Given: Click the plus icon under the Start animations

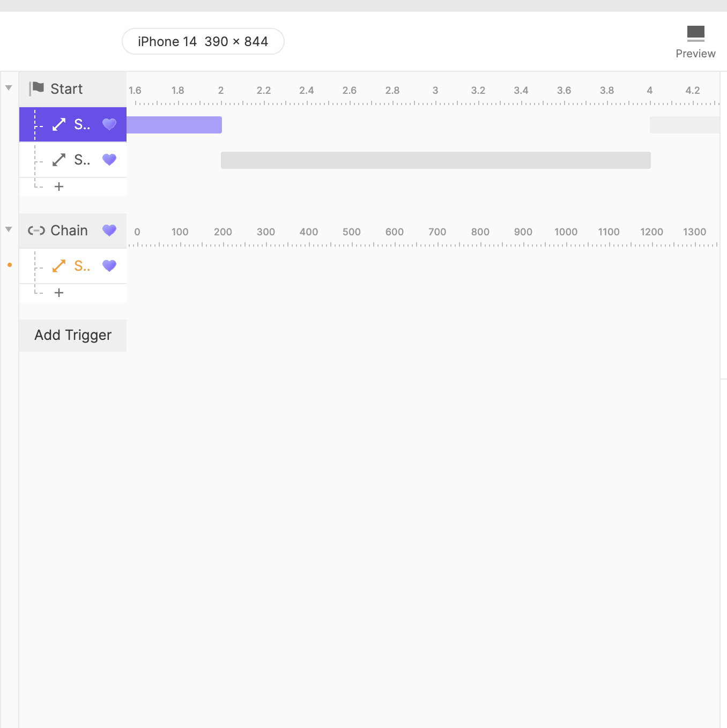Looking at the screenshot, I should click(59, 187).
